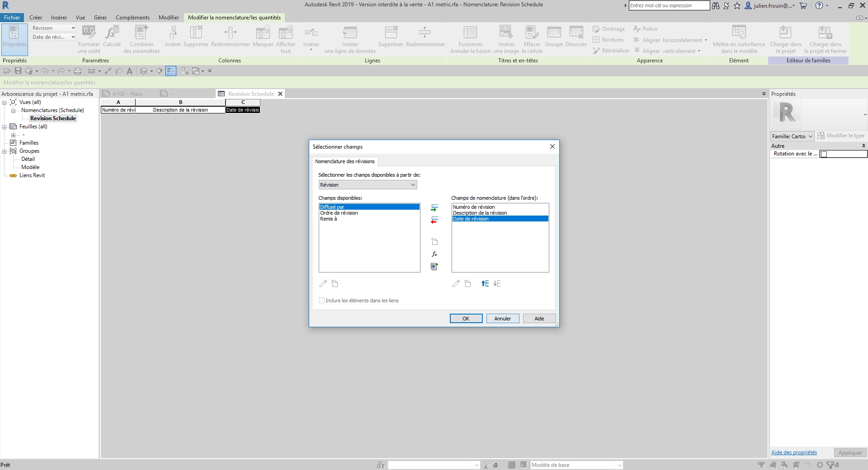The width and height of the screenshot is (868, 470).
Task: Confirm the dialog with OK
Action: tap(466, 319)
